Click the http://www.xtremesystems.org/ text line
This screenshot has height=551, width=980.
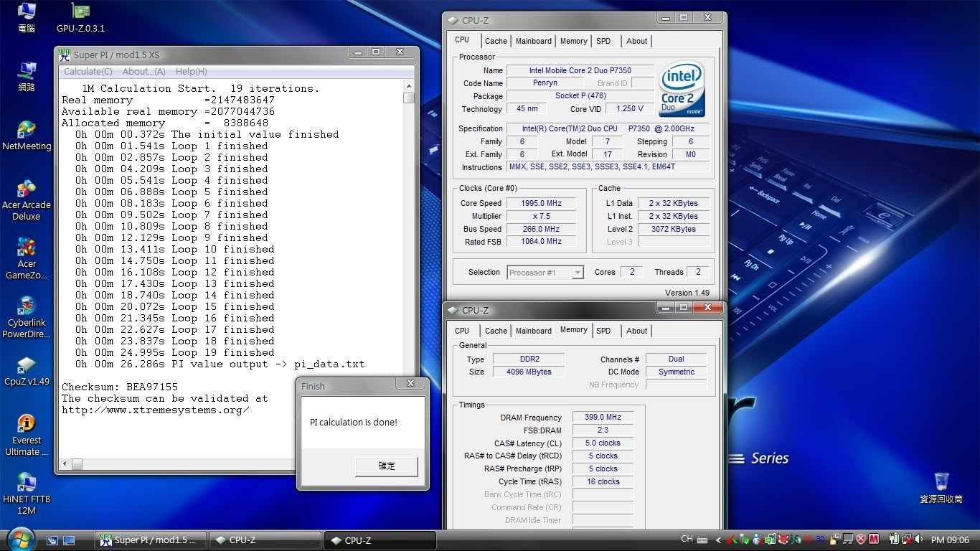point(156,410)
